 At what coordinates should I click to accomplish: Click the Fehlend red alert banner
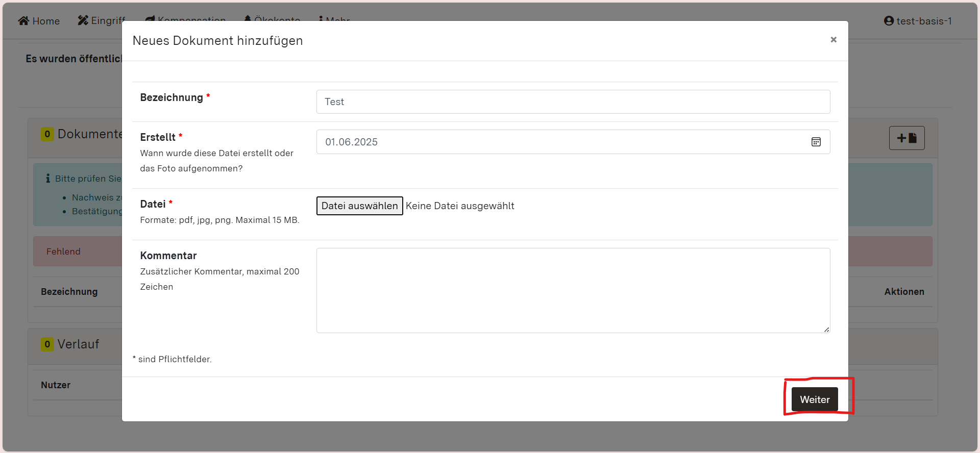(x=77, y=251)
